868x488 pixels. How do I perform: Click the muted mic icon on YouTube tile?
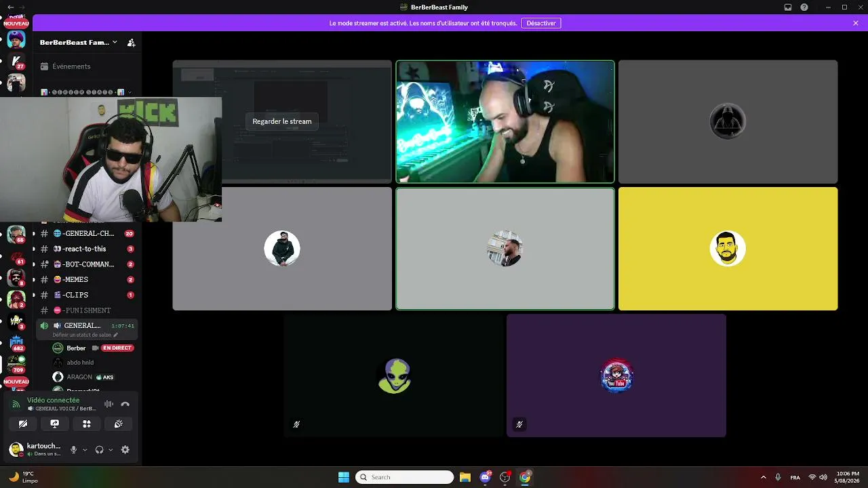pyautogui.click(x=519, y=424)
